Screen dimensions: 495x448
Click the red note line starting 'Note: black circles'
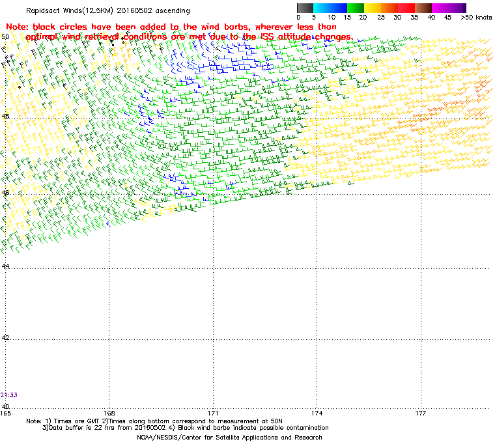coord(171,27)
